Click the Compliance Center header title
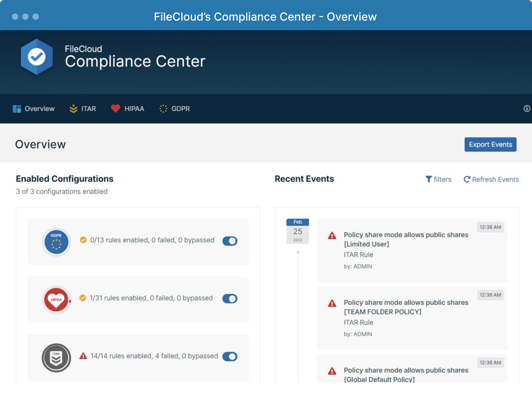 (x=135, y=61)
